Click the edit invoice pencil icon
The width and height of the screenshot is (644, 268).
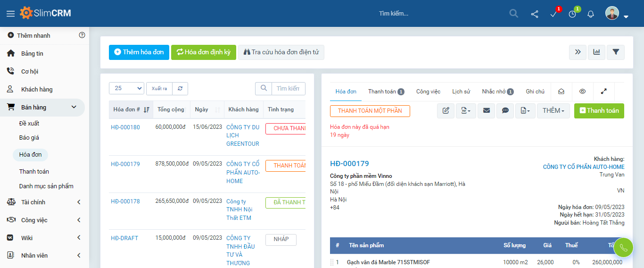point(446,111)
